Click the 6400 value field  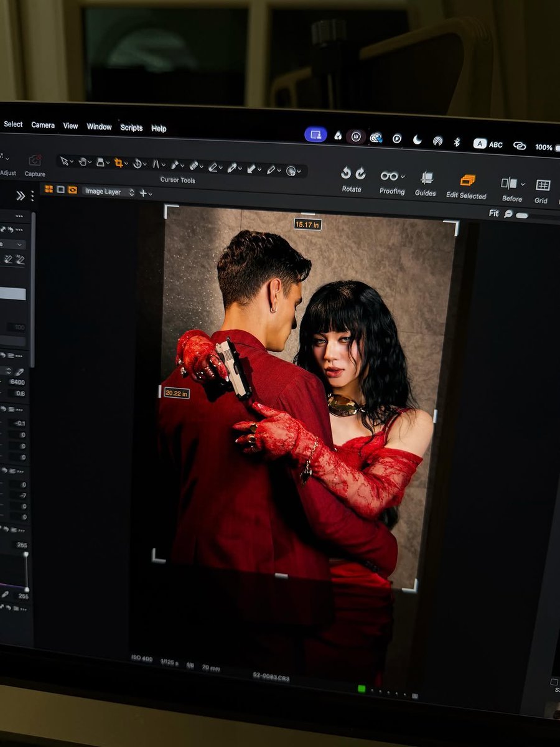click(17, 382)
